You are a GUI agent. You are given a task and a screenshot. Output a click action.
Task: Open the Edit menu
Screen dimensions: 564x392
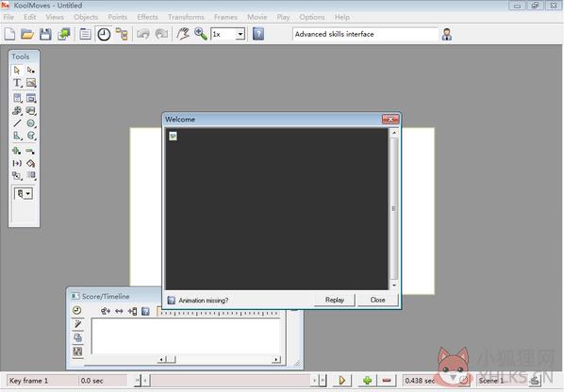pos(30,17)
